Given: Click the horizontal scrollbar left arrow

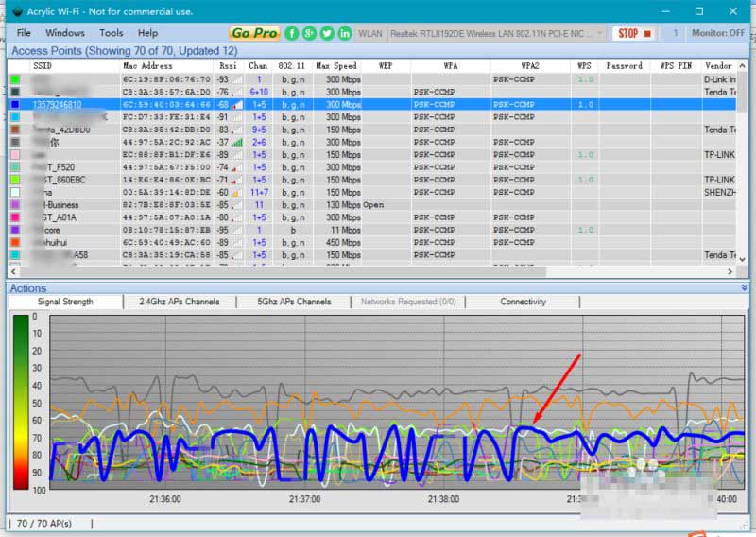Looking at the screenshot, I should coord(13,272).
